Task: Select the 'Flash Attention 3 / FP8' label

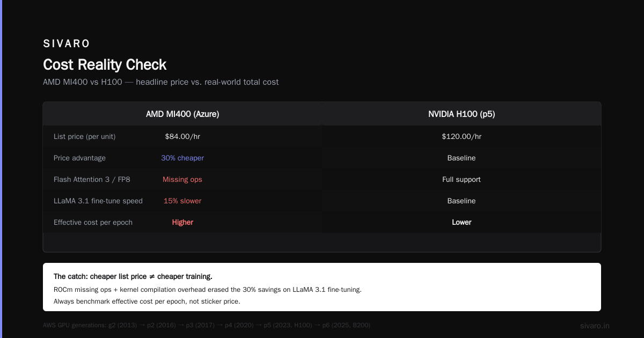Action: [x=92, y=180]
